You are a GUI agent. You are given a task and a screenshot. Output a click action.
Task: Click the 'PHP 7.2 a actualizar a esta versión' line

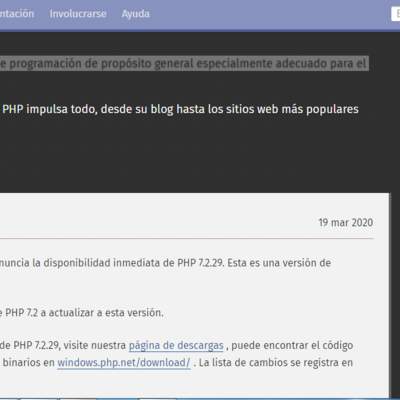pyautogui.click(x=84, y=313)
